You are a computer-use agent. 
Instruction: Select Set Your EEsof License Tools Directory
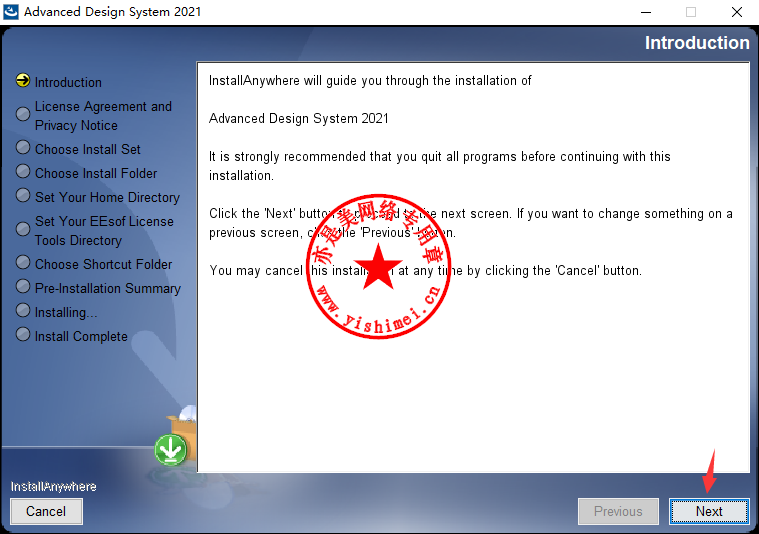[x=104, y=231]
